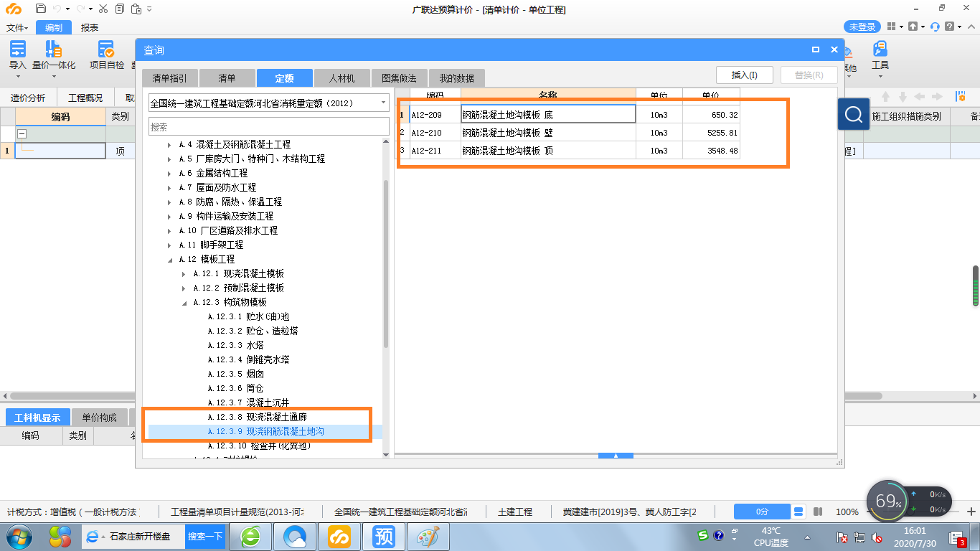Open the 造价分析 tab

tap(28, 98)
